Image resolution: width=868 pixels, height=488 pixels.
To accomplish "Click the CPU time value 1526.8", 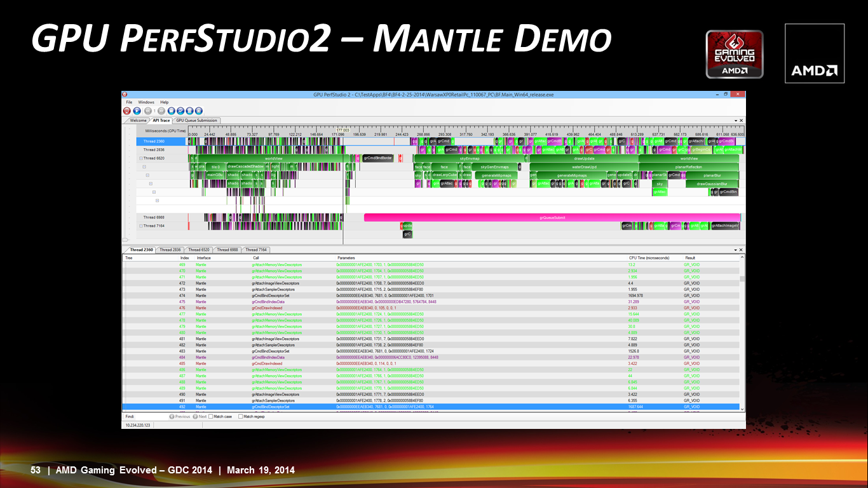I will click(x=634, y=351).
